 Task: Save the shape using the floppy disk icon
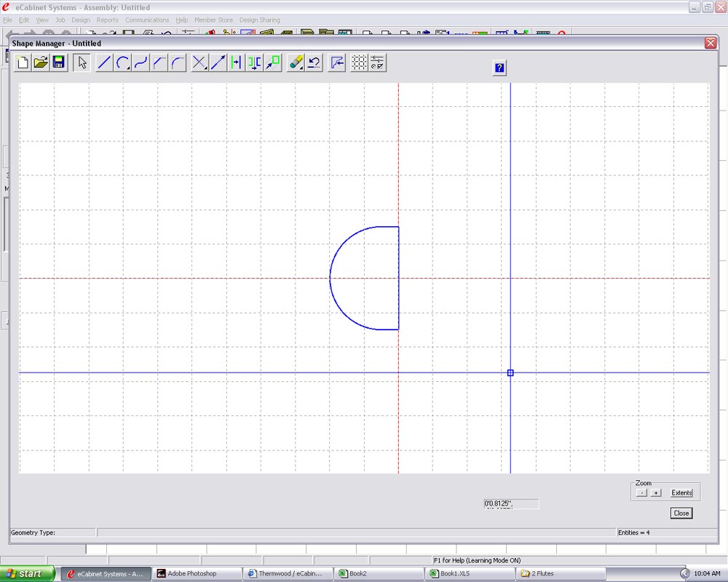click(59, 63)
